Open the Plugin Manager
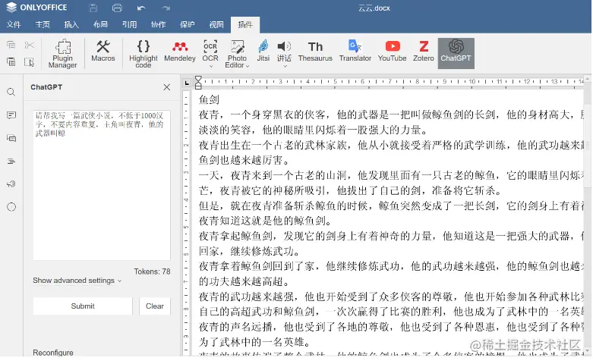 pyautogui.click(x=63, y=54)
